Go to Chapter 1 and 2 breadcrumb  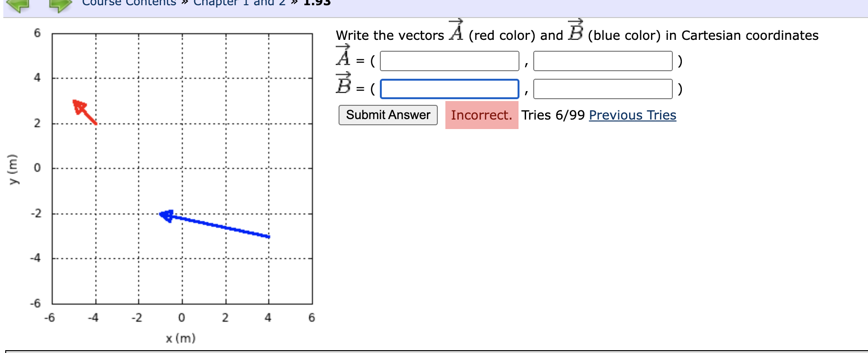pyautogui.click(x=239, y=3)
